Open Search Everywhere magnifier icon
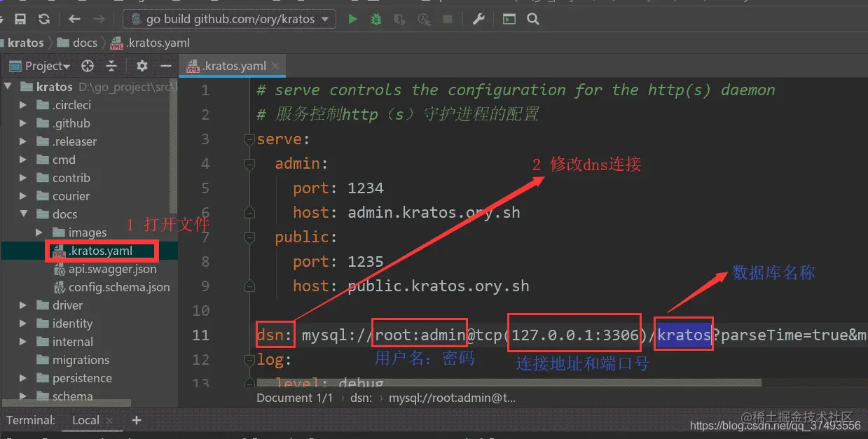This screenshot has height=439, width=868. click(x=533, y=19)
